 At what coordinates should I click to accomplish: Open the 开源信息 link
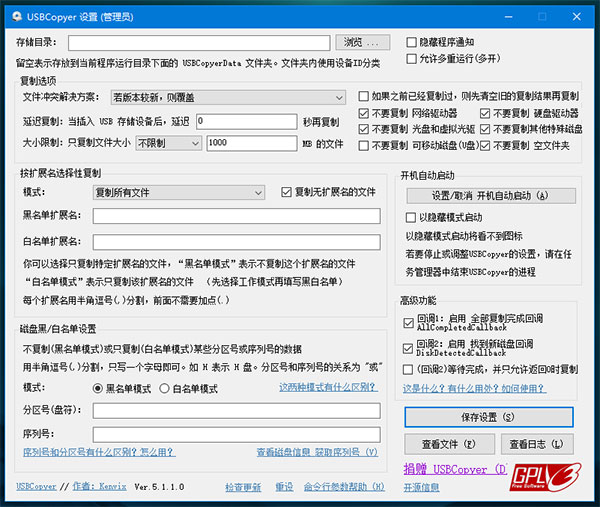(421, 487)
